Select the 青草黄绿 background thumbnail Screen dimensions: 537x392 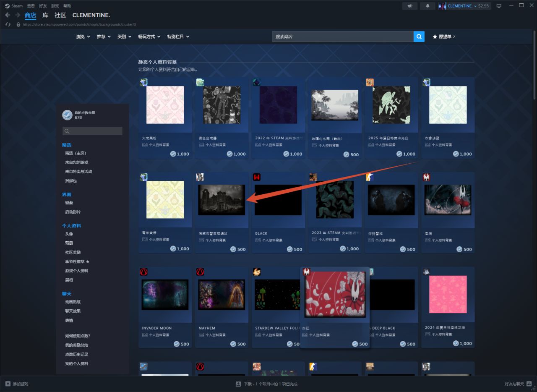coord(165,200)
